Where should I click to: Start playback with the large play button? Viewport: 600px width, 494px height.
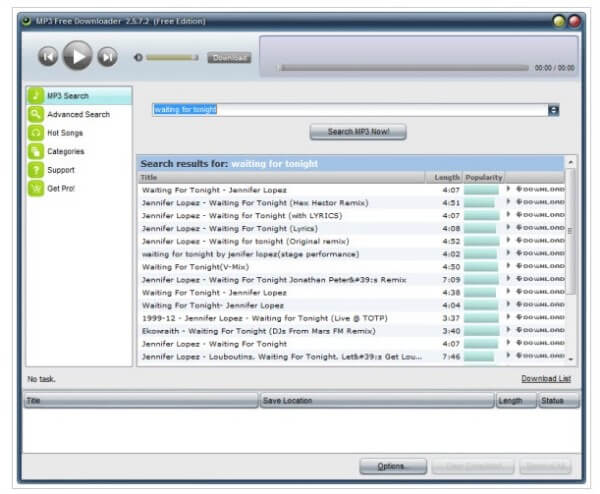point(77,56)
